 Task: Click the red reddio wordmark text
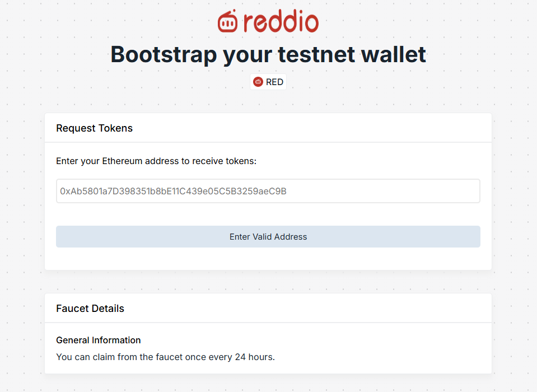pyautogui.click(x=281, y=21)
